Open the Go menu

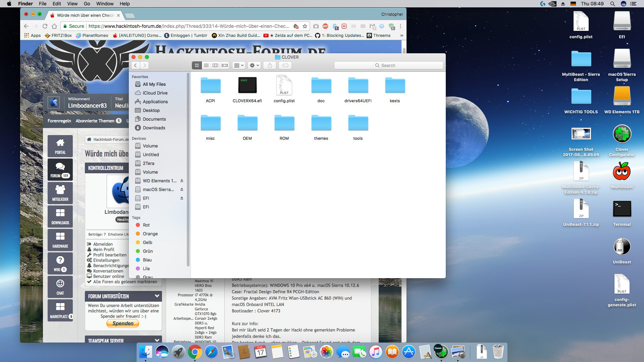[87, 4]
